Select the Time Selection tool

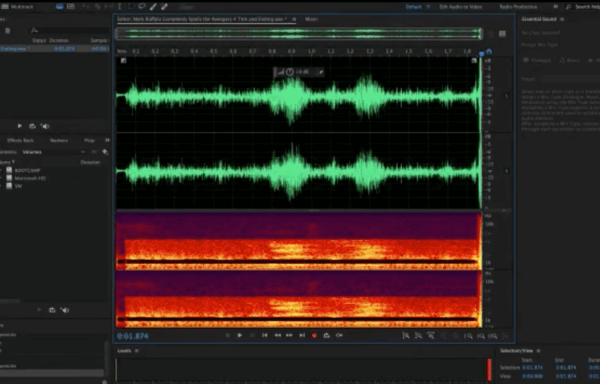(120, 7)
